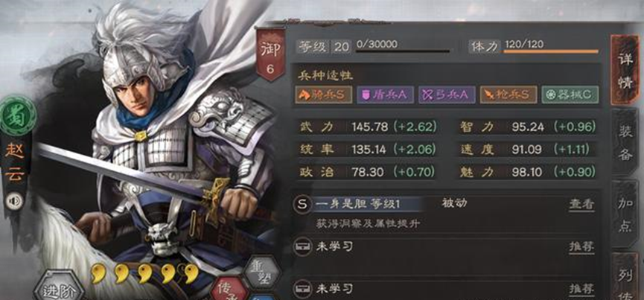Select the 盾兵A shield troop badge

[x=385, y=95]
